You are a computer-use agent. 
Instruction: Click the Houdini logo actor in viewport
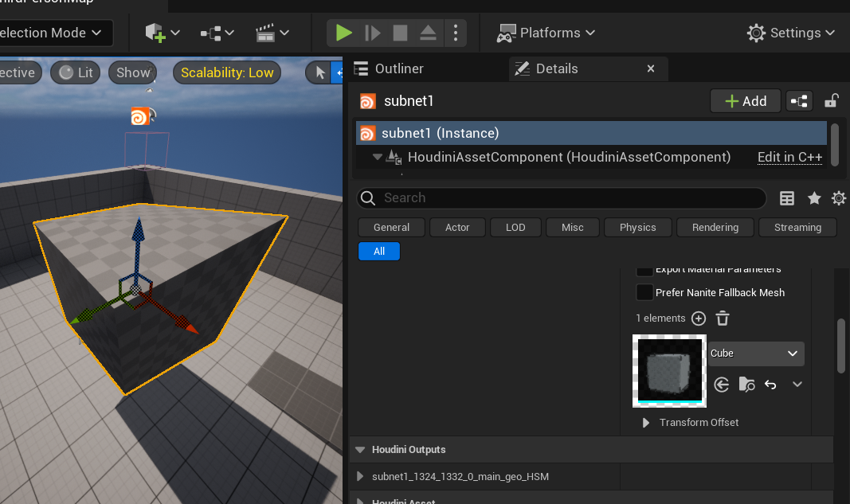[140, 116]
